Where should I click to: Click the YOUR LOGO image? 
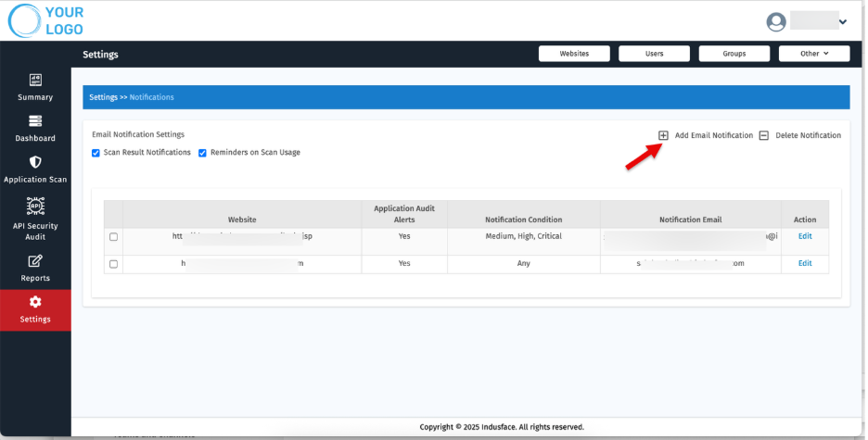46,21
